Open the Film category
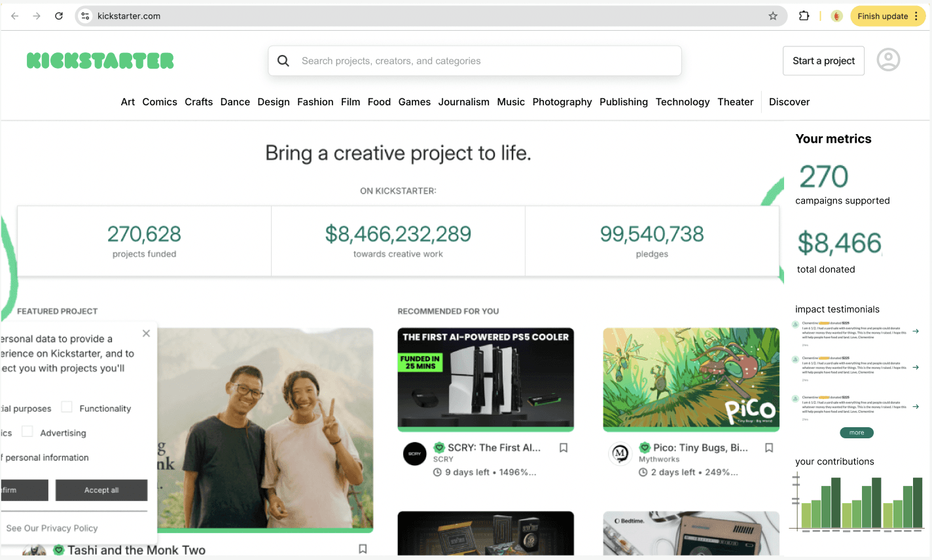Viewport: 932px width, 560px height. click(351, 102)
